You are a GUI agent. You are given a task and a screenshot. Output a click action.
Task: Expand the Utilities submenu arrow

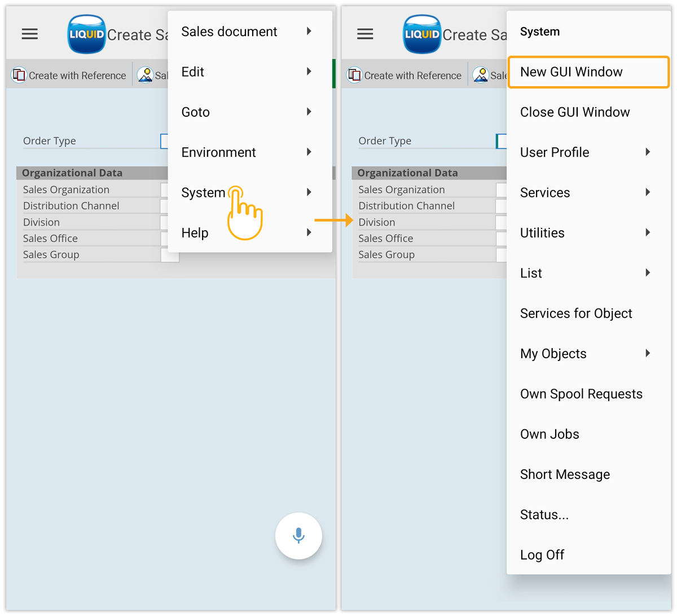[x=648, y=232]
